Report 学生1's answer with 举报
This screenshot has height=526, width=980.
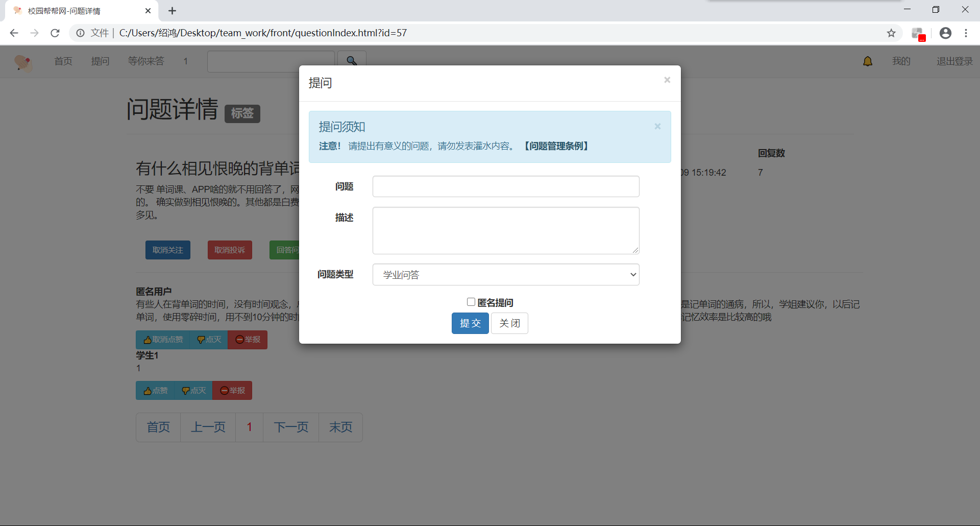click(x=232, y=391)
